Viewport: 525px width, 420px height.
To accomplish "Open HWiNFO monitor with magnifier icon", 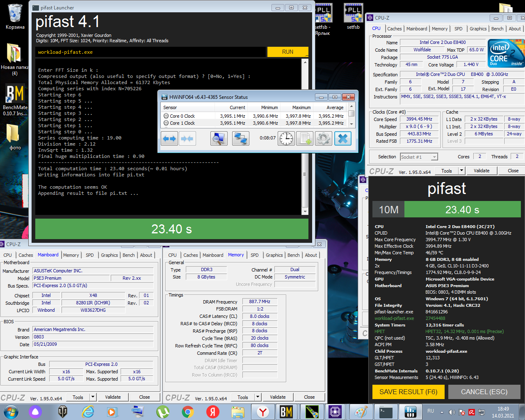I will point(219,139).
